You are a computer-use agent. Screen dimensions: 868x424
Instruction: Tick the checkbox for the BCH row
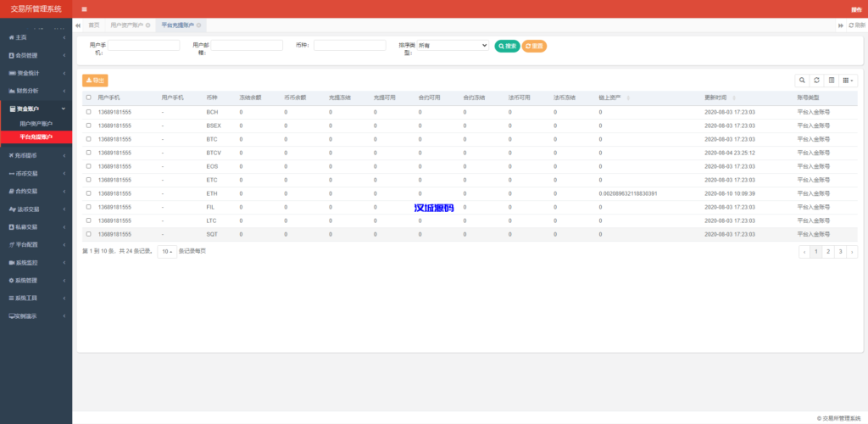[x=88, y=112]
